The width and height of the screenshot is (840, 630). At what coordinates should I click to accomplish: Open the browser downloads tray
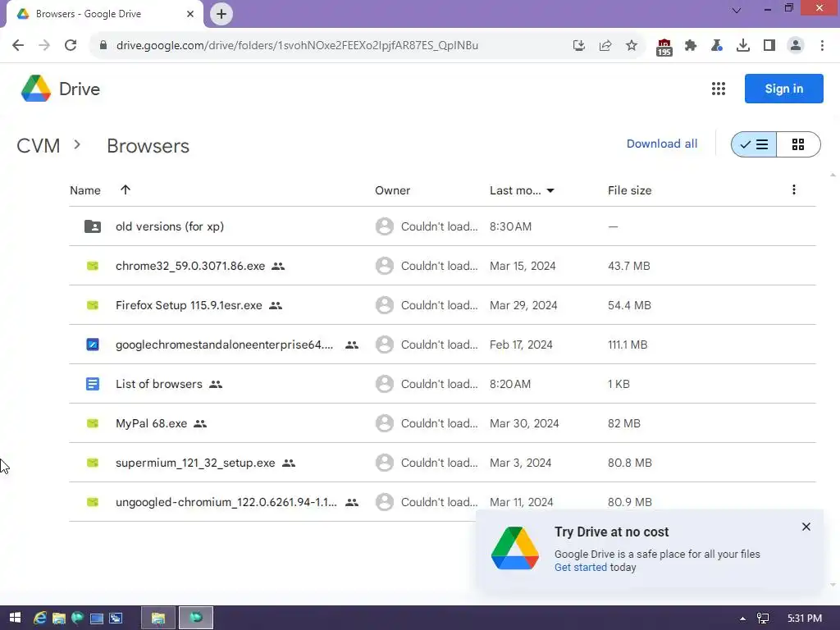click(x=743, y=46)
